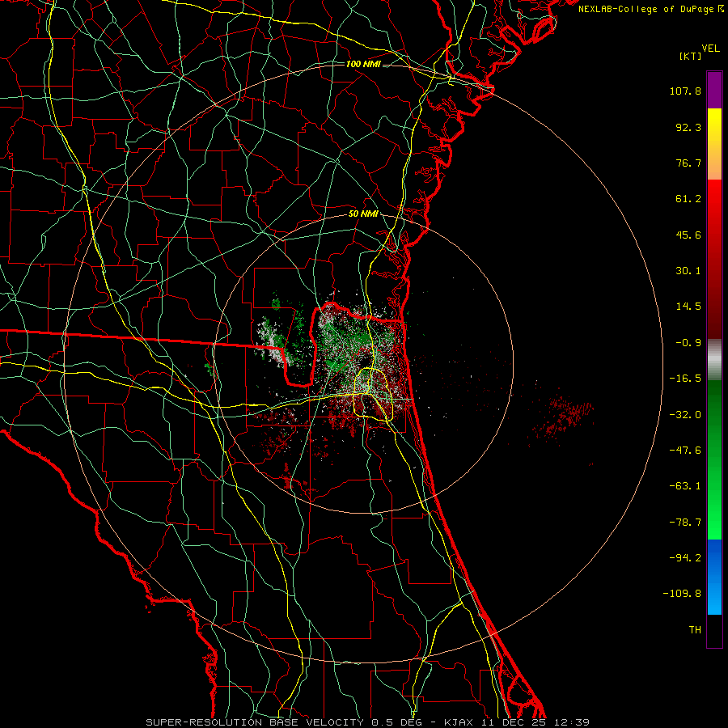This screenshot has height=728, width=728.
Task: Click the yellow highway loop near radar center
Action: [375, 394]
